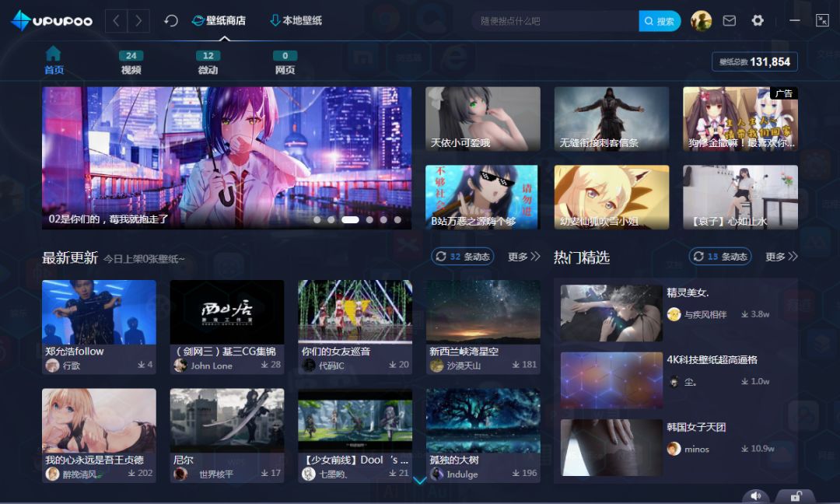Open the 韩国女子天团 hot pick thumbnail
Viewport: 840px width, 504px height.
click(611, 448)
